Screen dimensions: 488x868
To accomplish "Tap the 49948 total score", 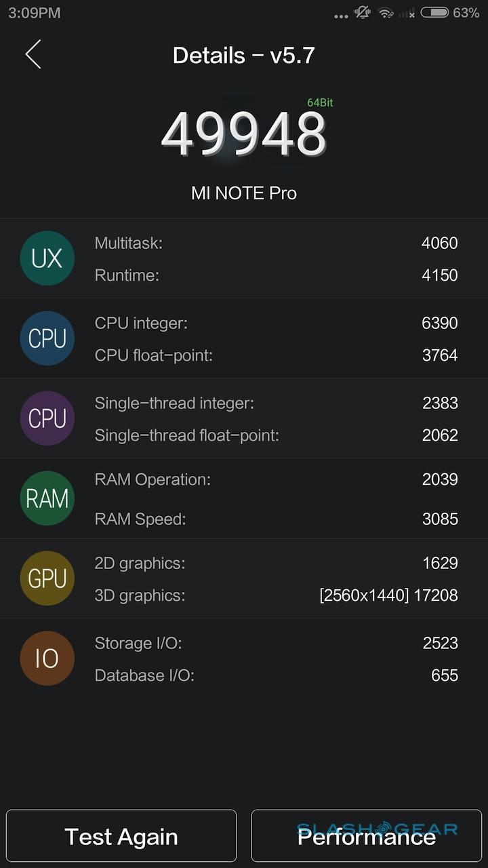I will [243, 134].
